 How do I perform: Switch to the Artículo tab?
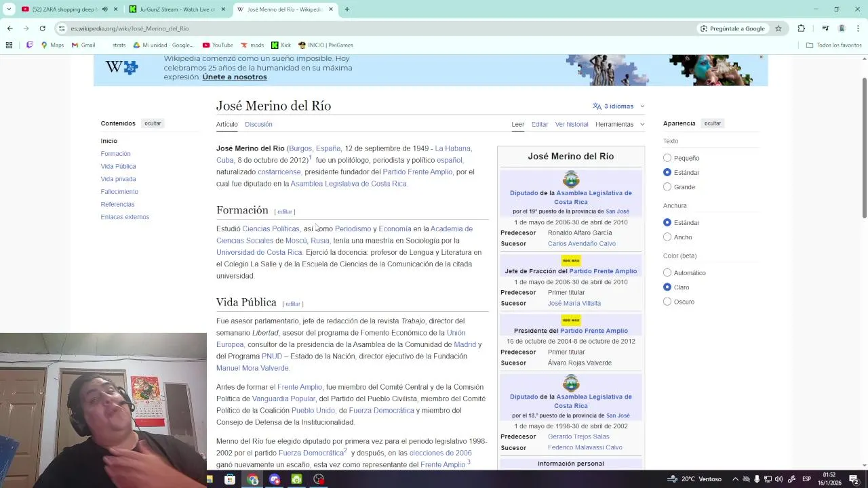click(x=226, y=124)
